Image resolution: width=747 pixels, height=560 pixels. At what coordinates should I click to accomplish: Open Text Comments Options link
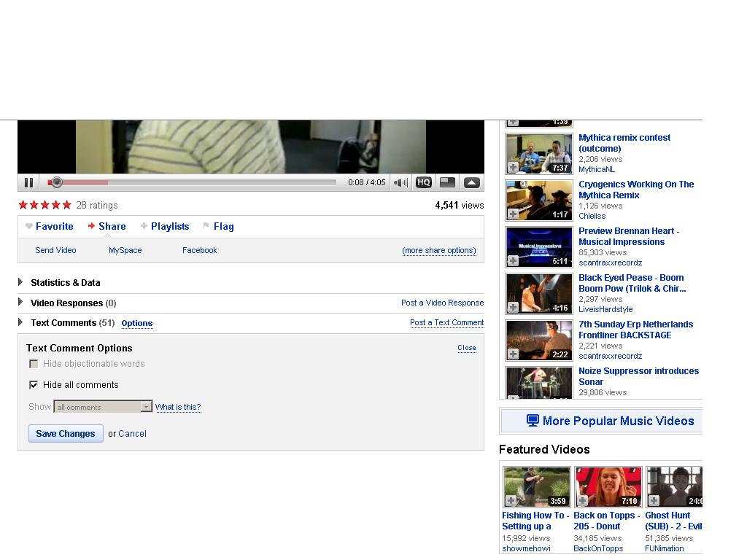(137, 323)
